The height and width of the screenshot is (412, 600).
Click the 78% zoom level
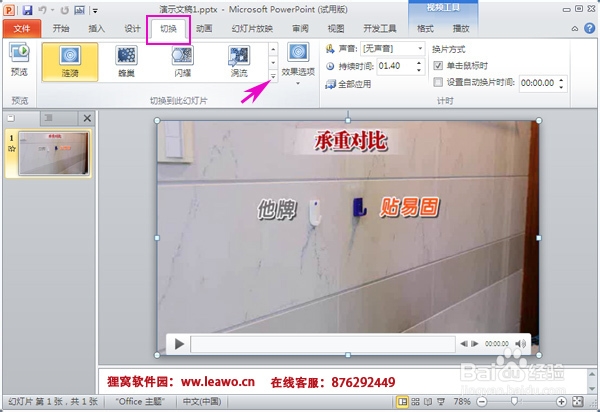click(x=462, y=401)
